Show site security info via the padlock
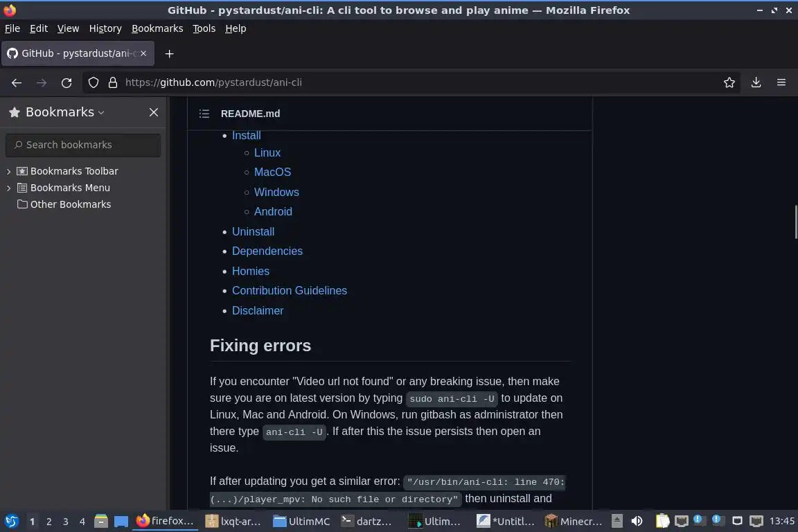Image resolution: width=798 pixels, height=532 pixels. pos(113,82)
